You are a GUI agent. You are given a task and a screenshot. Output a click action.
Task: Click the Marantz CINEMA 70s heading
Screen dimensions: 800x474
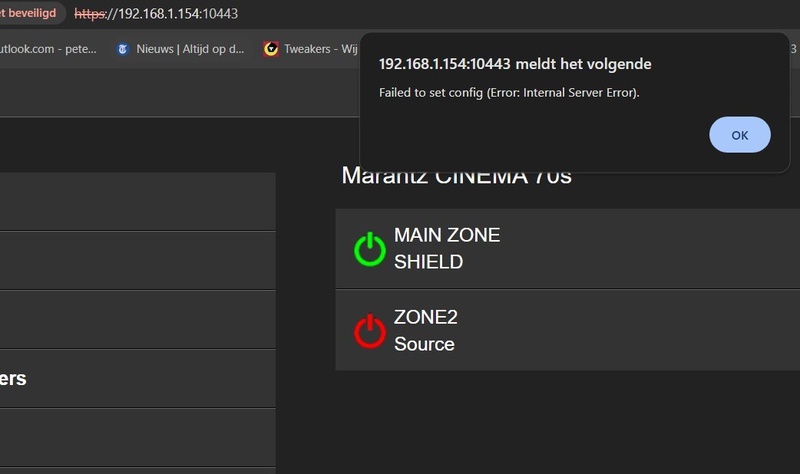457,177
